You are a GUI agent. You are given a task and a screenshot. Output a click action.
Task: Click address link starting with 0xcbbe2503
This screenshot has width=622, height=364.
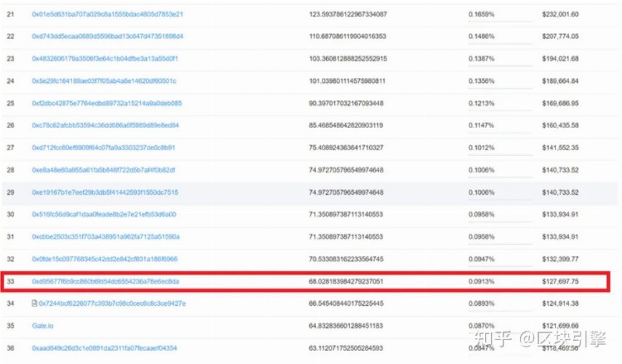coord(105,237)
